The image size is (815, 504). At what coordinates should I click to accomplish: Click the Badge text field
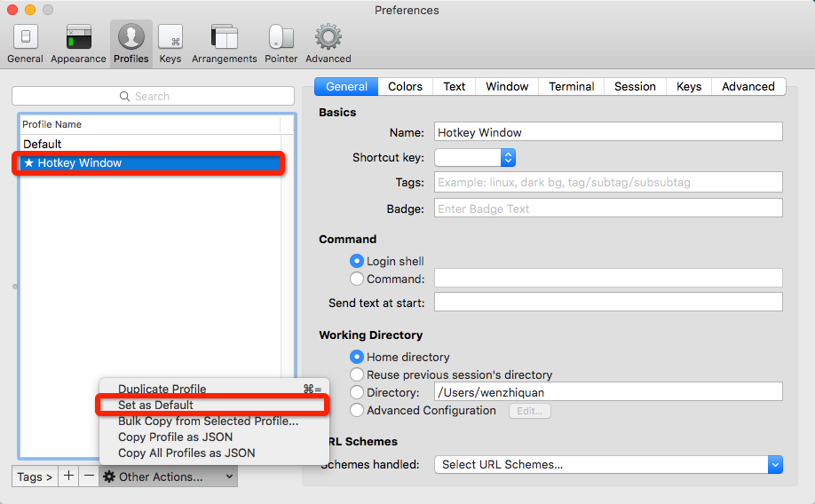(x=608, y=209)
